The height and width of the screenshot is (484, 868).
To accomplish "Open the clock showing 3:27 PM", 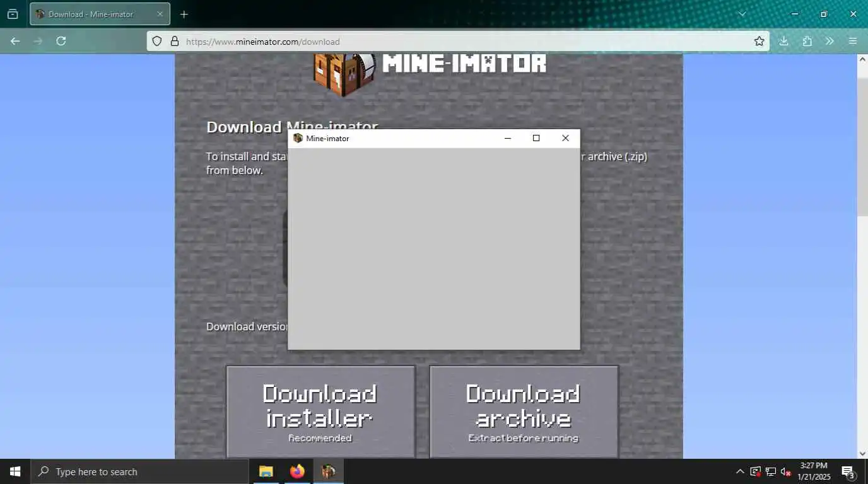I will click(814, 471).
